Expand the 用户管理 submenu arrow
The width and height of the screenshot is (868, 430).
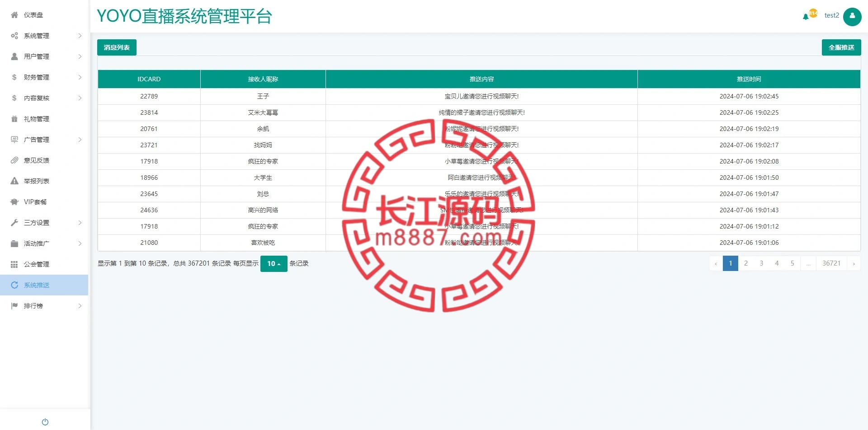(x=80, y=56)
